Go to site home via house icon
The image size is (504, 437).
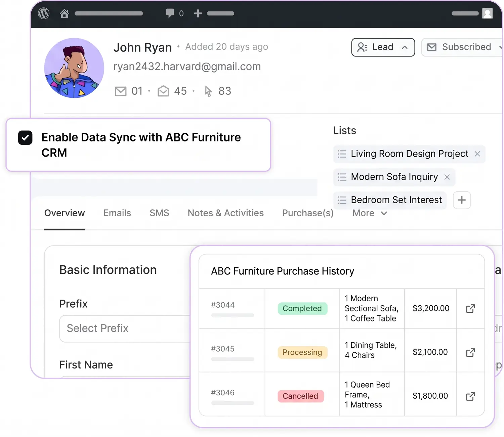click(64, 13)
